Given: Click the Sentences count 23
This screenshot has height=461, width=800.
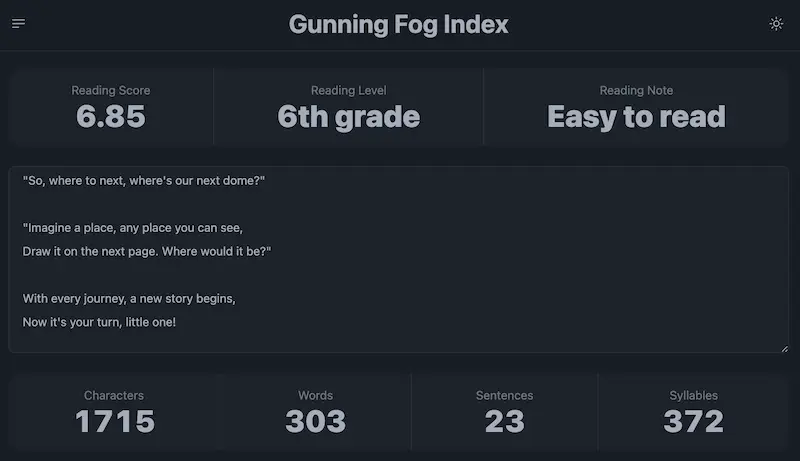Looking at the screenshot, I should [505, 421].
